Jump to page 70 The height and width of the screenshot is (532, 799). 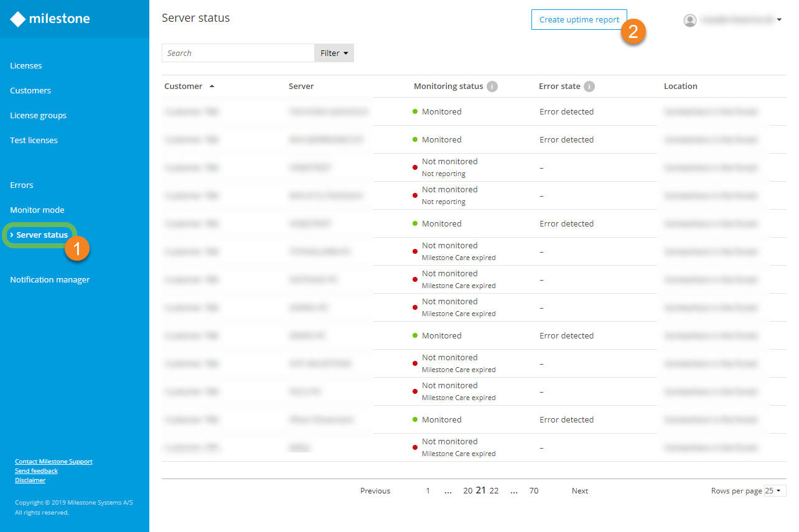534,491
